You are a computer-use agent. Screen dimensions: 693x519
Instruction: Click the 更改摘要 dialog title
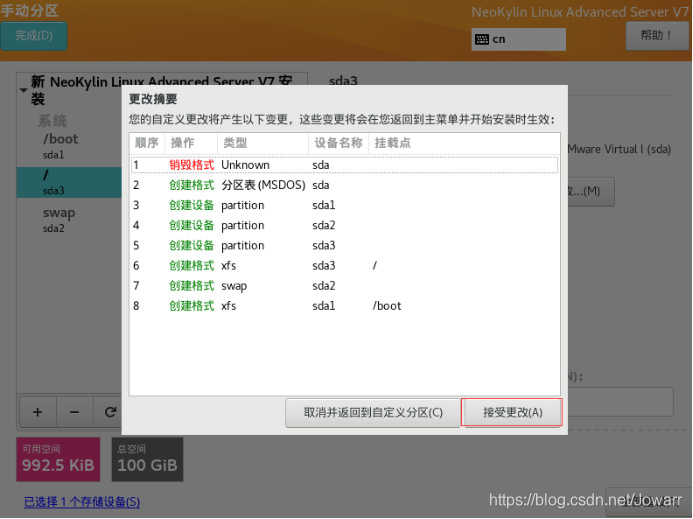pyautogui.click(x=153, y=99)
